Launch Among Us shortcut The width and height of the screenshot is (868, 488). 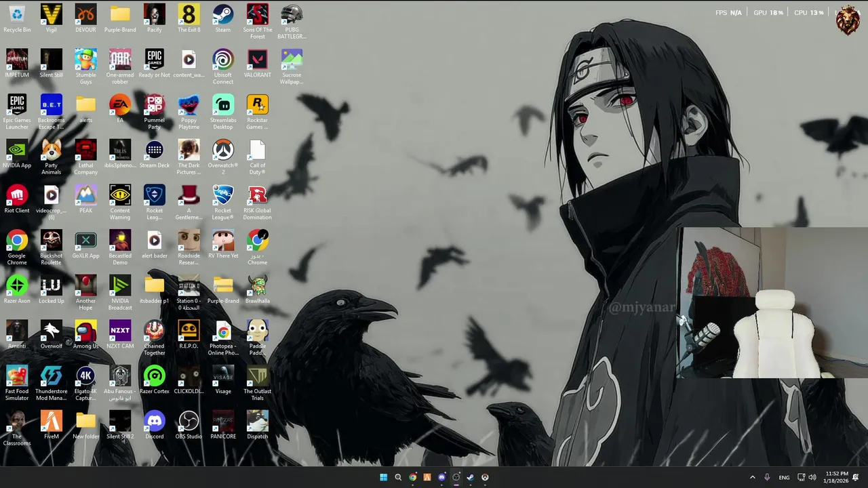tap(85, 335)
